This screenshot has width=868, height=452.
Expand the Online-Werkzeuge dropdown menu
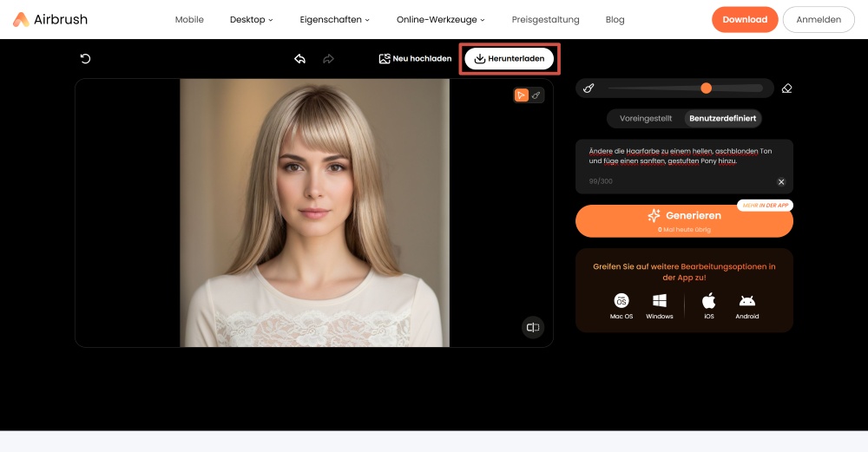point(441,19)
